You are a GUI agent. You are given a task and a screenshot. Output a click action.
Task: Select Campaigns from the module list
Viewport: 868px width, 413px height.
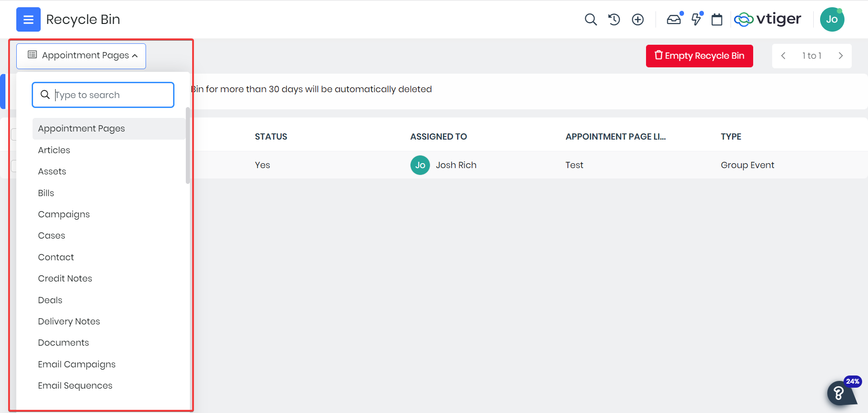(x=64, y=214)
